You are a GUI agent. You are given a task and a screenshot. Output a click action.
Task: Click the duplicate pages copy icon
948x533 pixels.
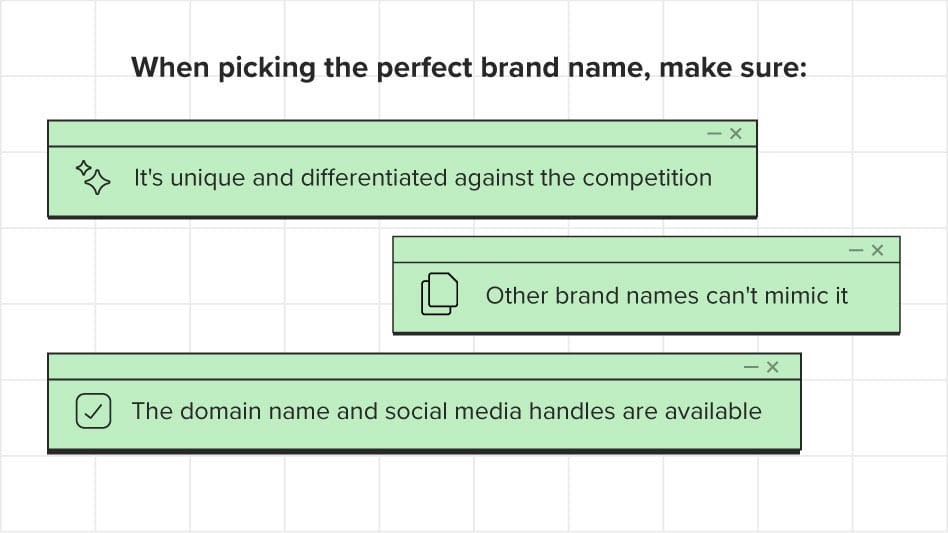(x=440, y=294)
